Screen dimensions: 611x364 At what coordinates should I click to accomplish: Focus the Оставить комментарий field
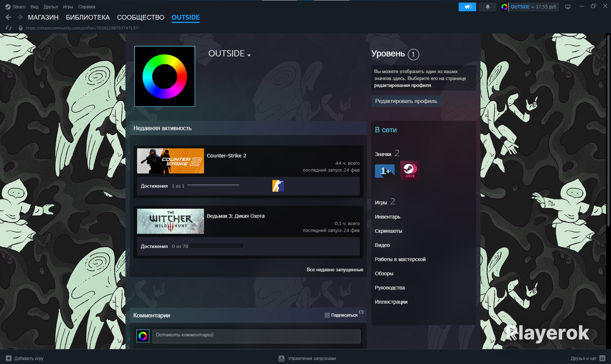pos(256,336)
